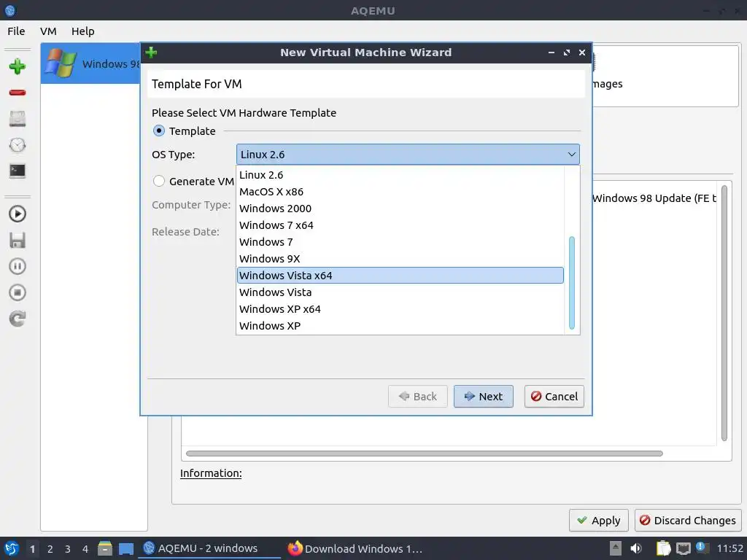The width and height of the screenshot is (747, 560).
Task: Switch to Firefox Download Windows taskbar entry
Action: point(355,548)
